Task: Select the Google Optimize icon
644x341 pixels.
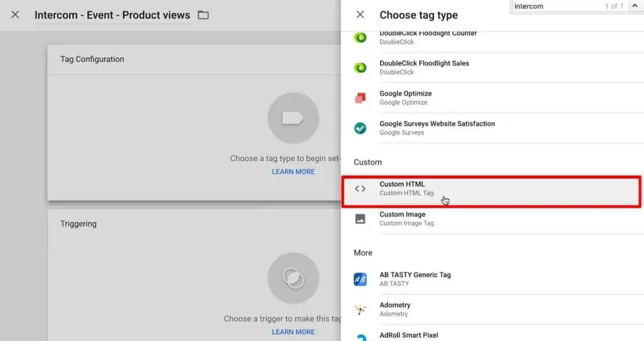Action: coord(360,98)
